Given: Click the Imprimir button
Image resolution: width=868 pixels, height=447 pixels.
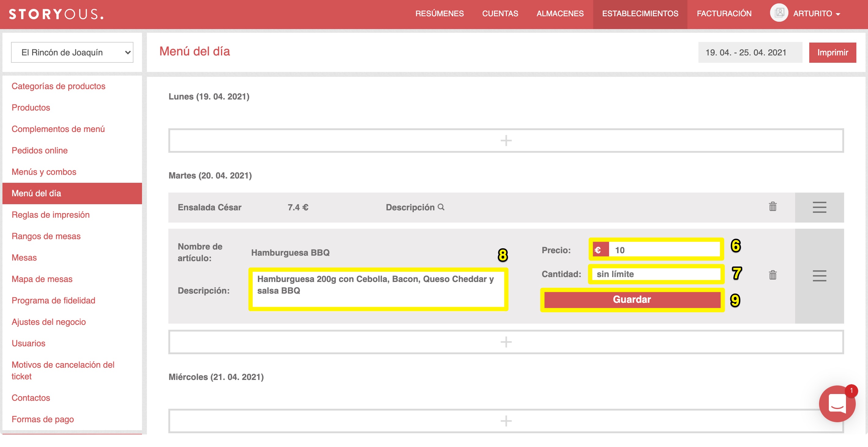Looking at the screenshot, I should [832, 52].
